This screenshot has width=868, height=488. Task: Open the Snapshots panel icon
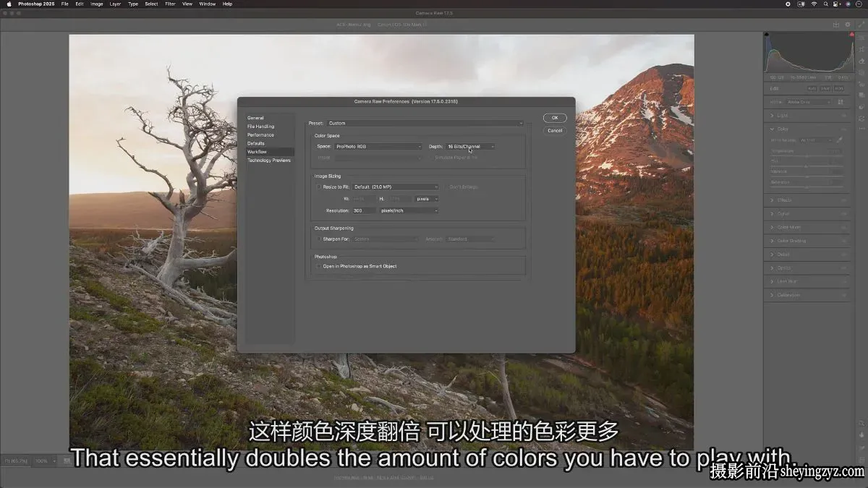point(861,96)
